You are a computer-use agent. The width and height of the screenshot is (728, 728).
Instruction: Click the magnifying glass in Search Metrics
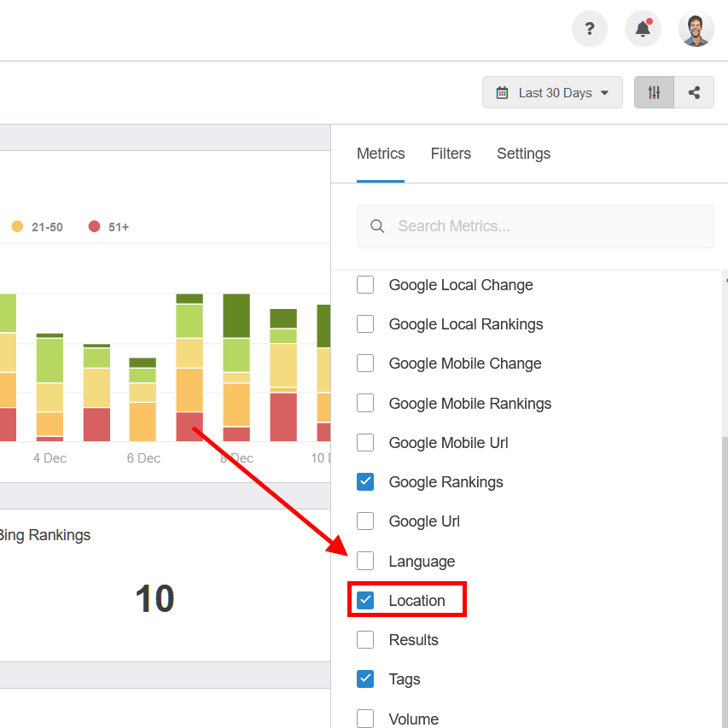(x=377, y=226)
